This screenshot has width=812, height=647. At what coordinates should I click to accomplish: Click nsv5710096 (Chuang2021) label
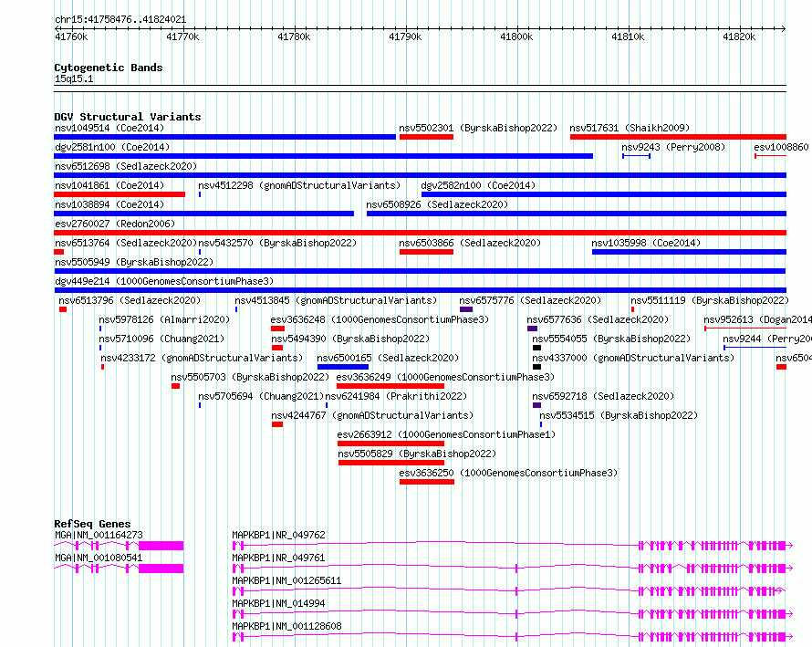tap(161, 339)
